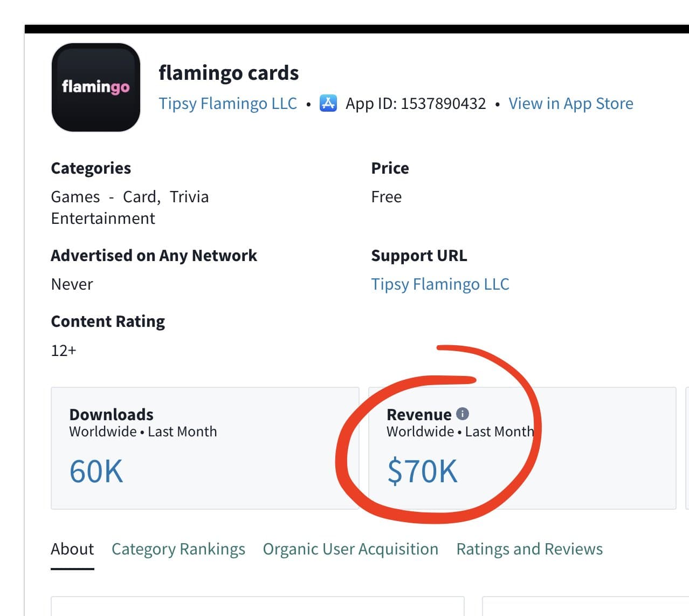Image resolution: width=689 pixels, height=616 pixels.
Task: Click the Revenue info icon
Action: pos(463,414)
